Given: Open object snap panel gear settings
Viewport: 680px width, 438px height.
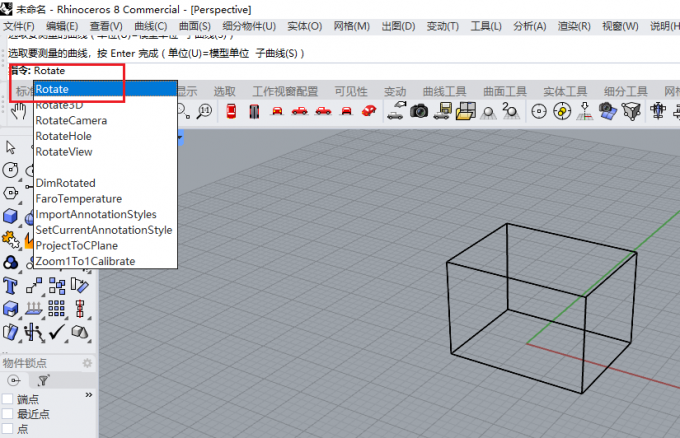Looking at the screenshot, I should (x=87, y=363).
